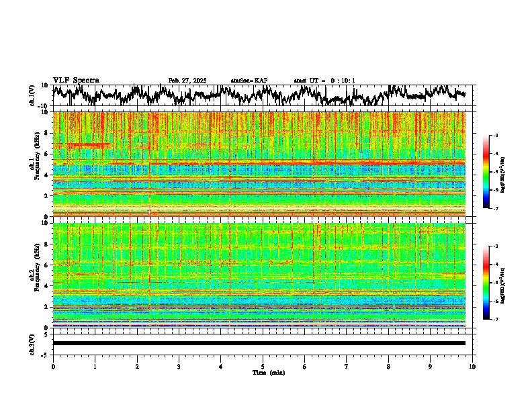Click the "ch.1 Frequency (kHz)" axis label
The width and height of the screenshot is (532, 411).
click(35, 156)
